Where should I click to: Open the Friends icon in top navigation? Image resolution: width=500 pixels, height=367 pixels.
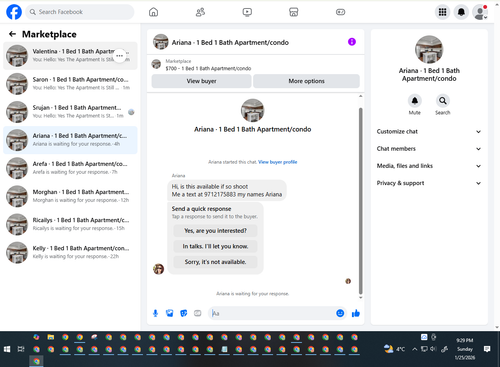tap(200, 12)
